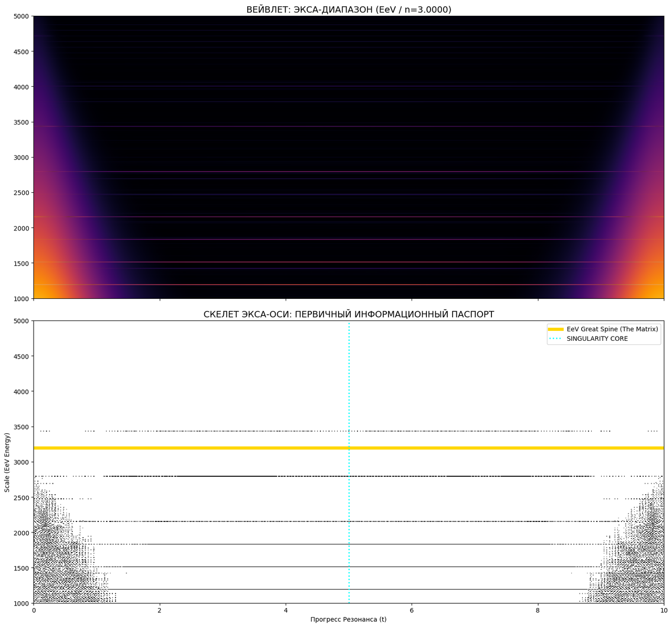
Task: Click the 2000 tick on the wavelet plot
Action: tap(22, 228)
